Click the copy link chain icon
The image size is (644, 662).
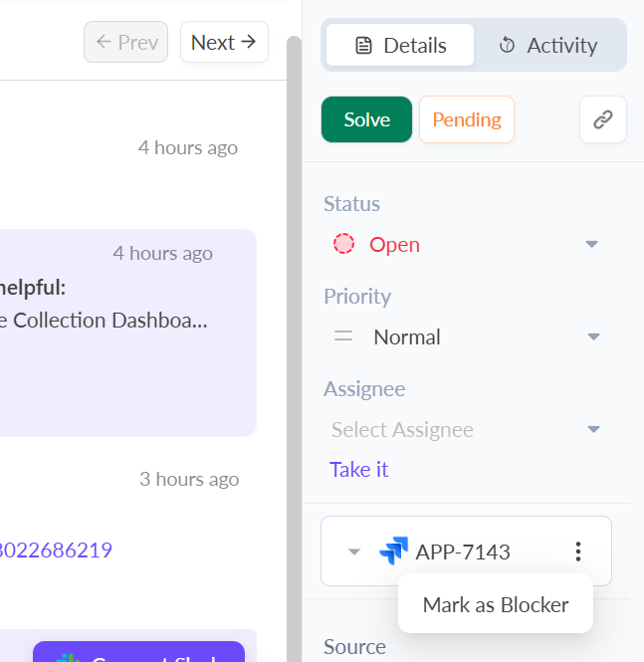(602, 119)
